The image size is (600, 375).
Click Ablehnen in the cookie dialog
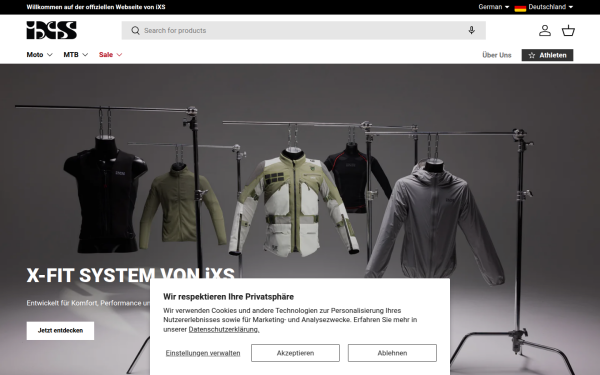pos(392,353)
